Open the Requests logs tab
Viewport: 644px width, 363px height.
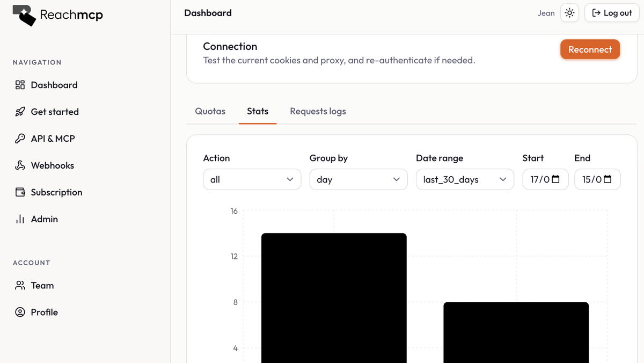click(318, 111)
